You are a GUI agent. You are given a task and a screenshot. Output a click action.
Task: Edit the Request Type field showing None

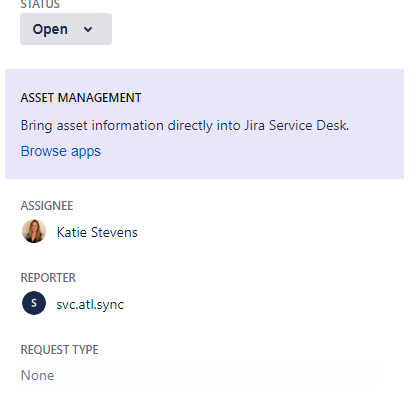click(197, 376)
